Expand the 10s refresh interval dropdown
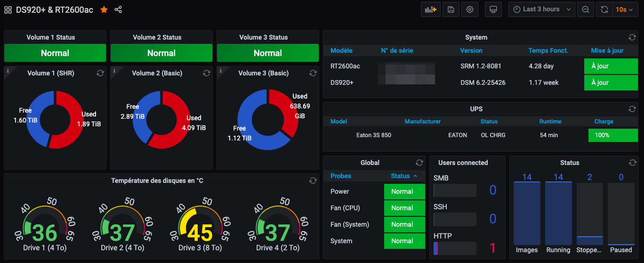Screen dimensions: 644x263 pos(625,9)
